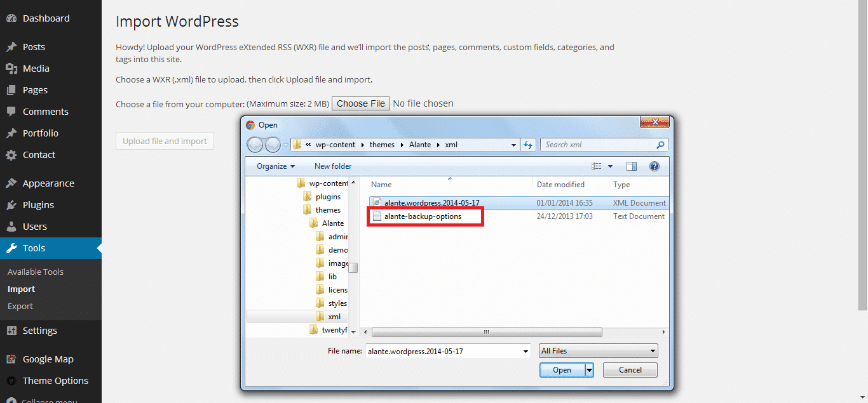This screenshot has height=403, width=868.
Task: Click the Help question mark icon
Action: pyautogui.click(x=654, y=166)
